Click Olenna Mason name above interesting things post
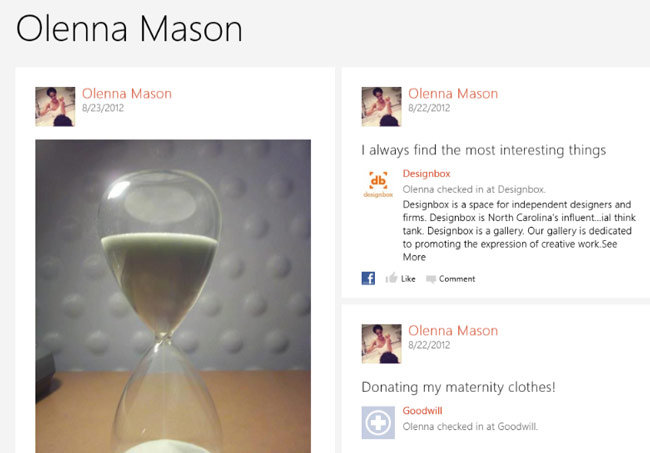This screenshot has width=650, height=453. coord(453,94)
